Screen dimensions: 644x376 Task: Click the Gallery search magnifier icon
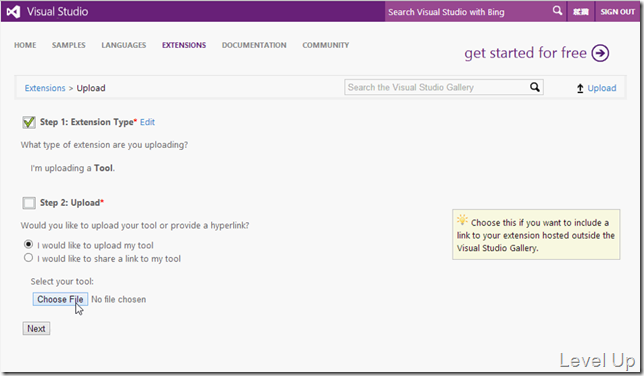[x=534, y=87]
